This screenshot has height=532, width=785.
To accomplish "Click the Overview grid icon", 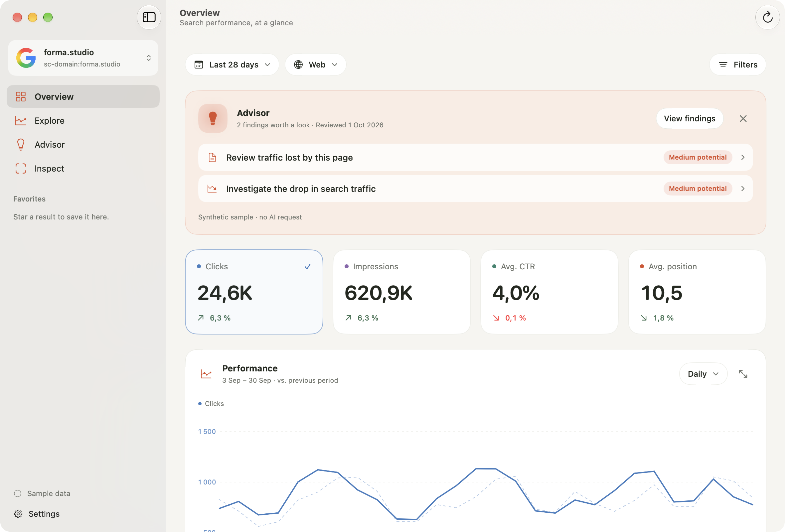I will (x=21, y=96).
